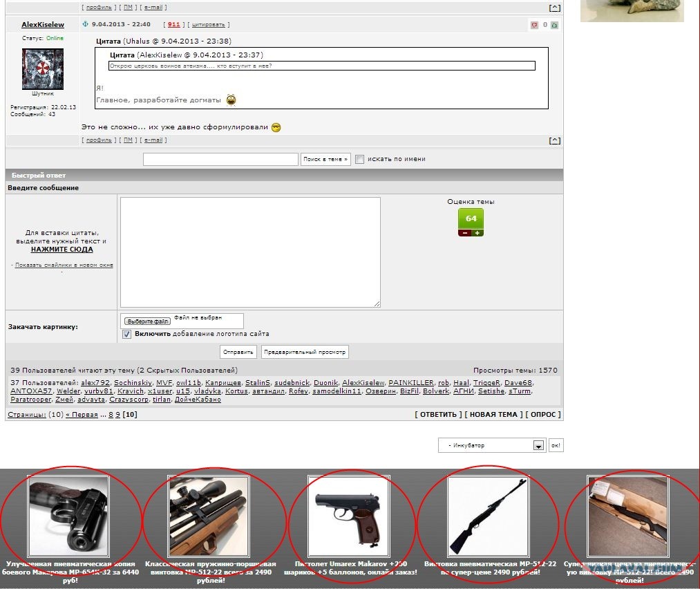Open user ДойчеКабано's profile link
The height and width of the screenshot is (589, 700).
coord(198,399)
